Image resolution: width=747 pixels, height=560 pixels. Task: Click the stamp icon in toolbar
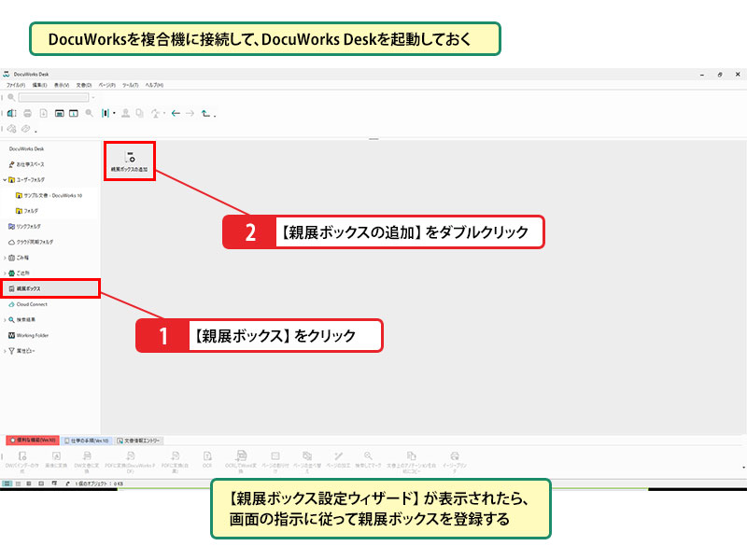pyautogui.click(x=125, y=113)
